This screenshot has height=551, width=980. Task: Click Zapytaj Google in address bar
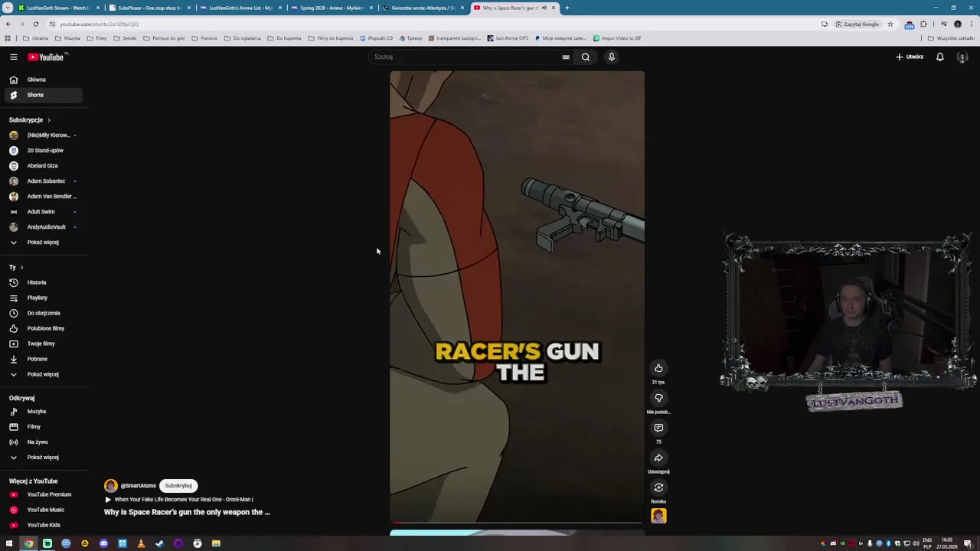click(x=857, y=24)
